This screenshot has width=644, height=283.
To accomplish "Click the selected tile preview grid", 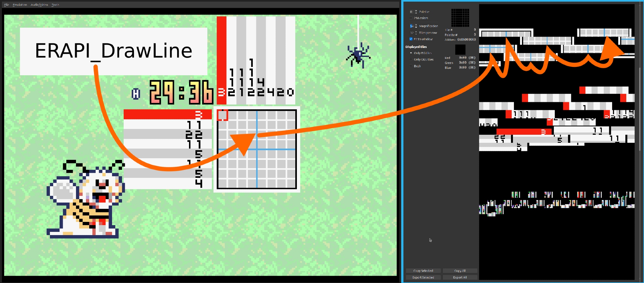I will 460,18.
